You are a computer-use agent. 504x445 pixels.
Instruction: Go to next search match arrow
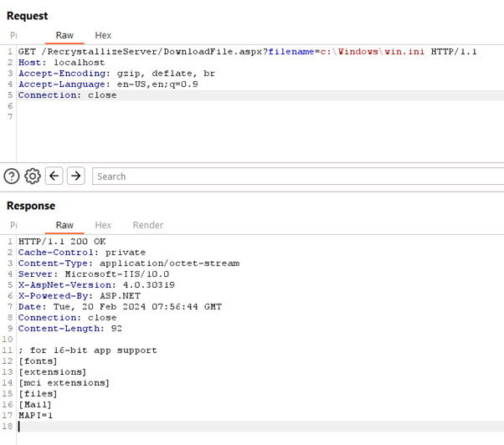coord(76,176)
